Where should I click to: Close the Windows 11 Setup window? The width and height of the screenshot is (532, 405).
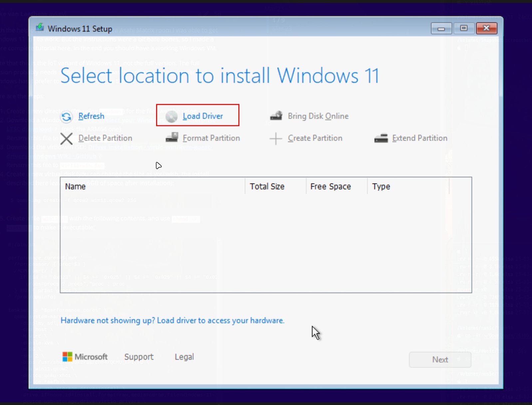pos(486,29)
